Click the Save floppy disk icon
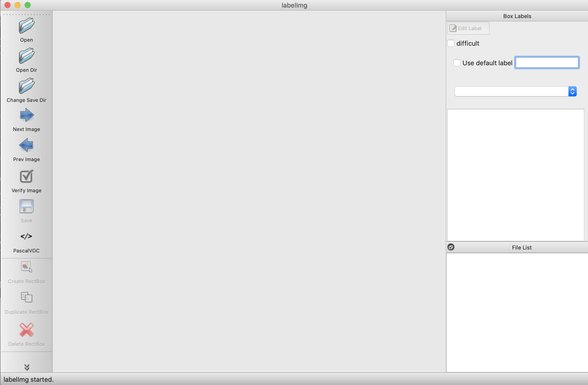588x385 pixels. pyautogui.click(x=26, y=206)
